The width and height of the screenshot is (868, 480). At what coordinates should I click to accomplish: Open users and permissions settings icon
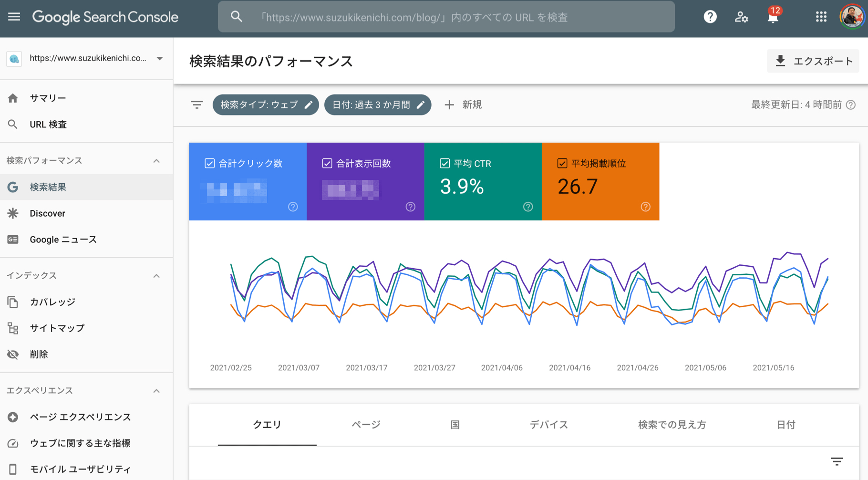(741, 17)
